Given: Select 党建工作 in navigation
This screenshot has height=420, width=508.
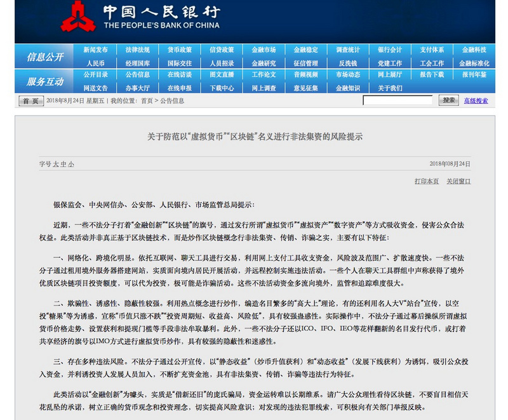Looking at the screenshot, I should click(x=390, y=63).
